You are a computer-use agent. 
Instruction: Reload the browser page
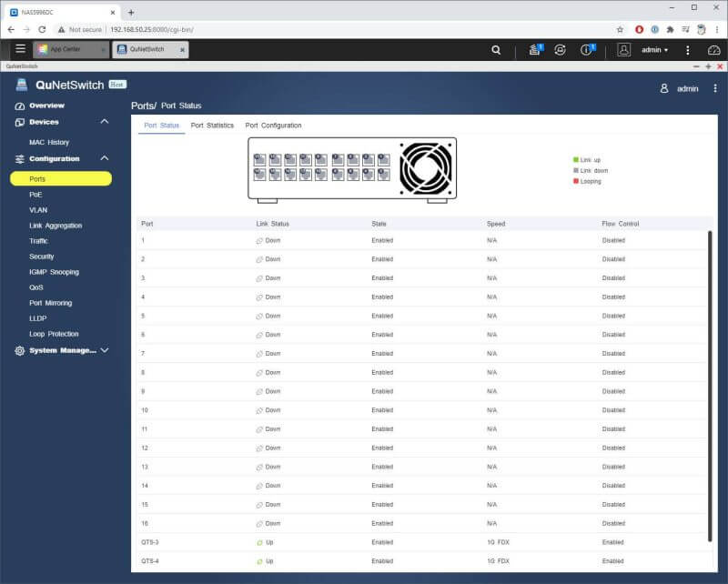[x=42, y=29]
